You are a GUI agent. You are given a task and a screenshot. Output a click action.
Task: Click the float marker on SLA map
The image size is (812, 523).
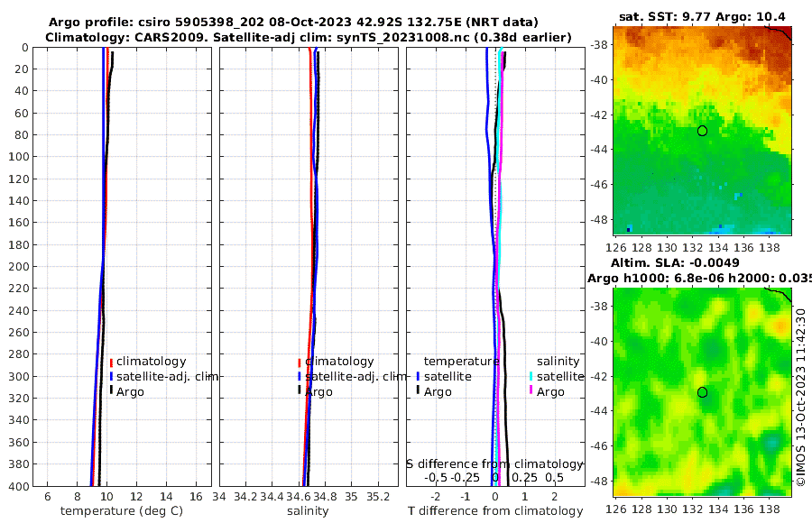[702, 392]
